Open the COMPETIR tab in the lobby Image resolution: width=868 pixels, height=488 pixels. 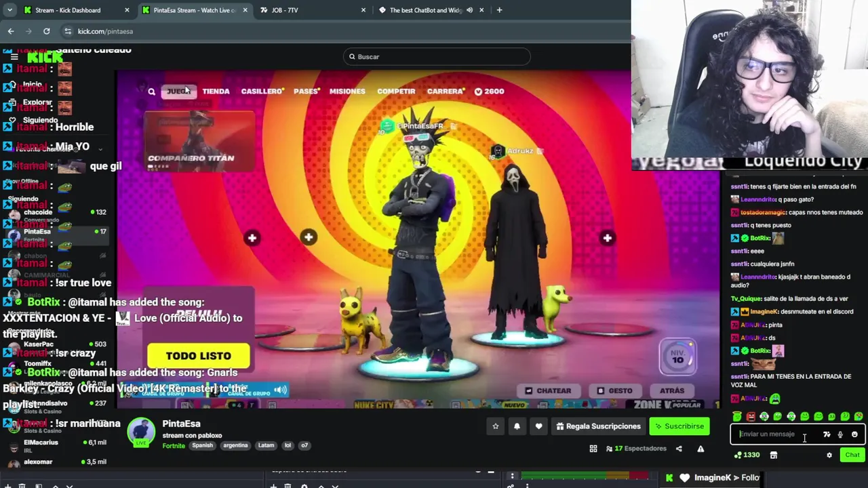point(396,91)
